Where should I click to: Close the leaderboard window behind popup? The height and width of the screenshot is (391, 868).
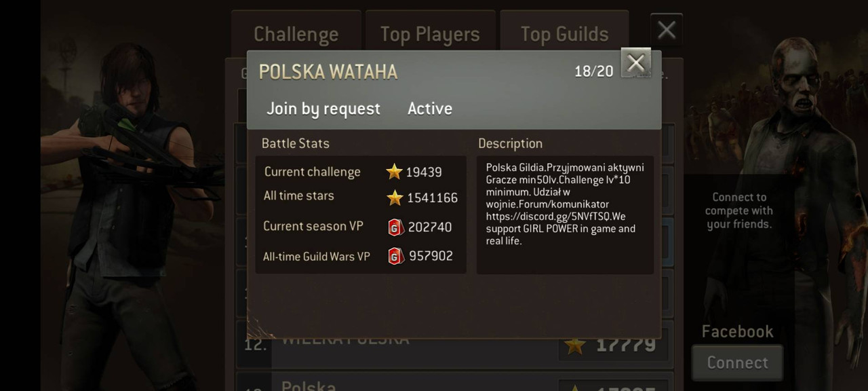point(667,30)
